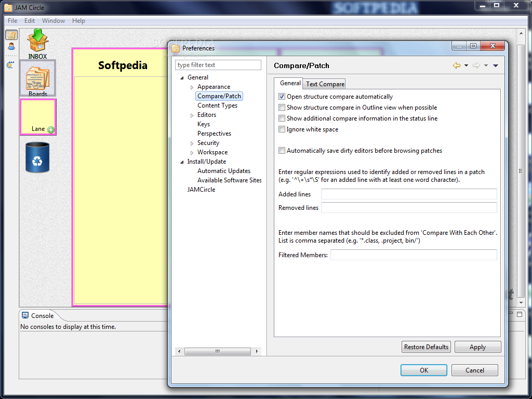
Task: Select the boards perspective icon in sidebar
Action: pyautogui.click(x=11, y=35)
